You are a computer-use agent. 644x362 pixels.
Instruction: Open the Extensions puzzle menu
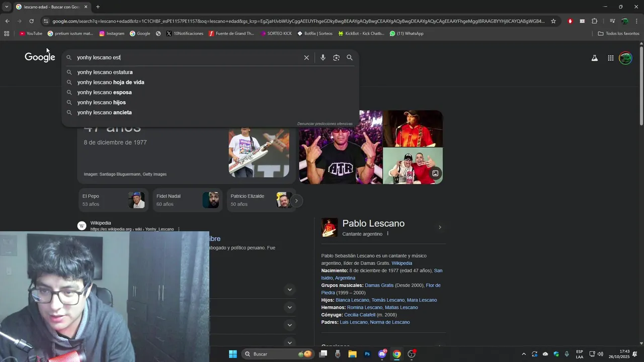594,21
